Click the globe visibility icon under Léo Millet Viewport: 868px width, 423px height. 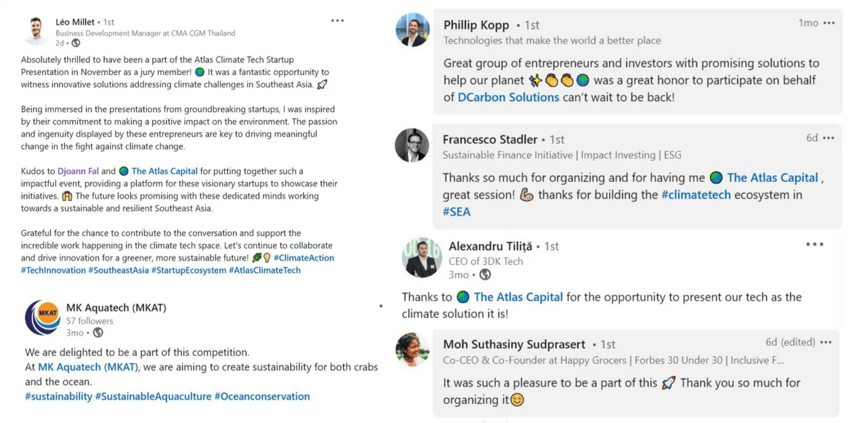(x=76, y=44)
